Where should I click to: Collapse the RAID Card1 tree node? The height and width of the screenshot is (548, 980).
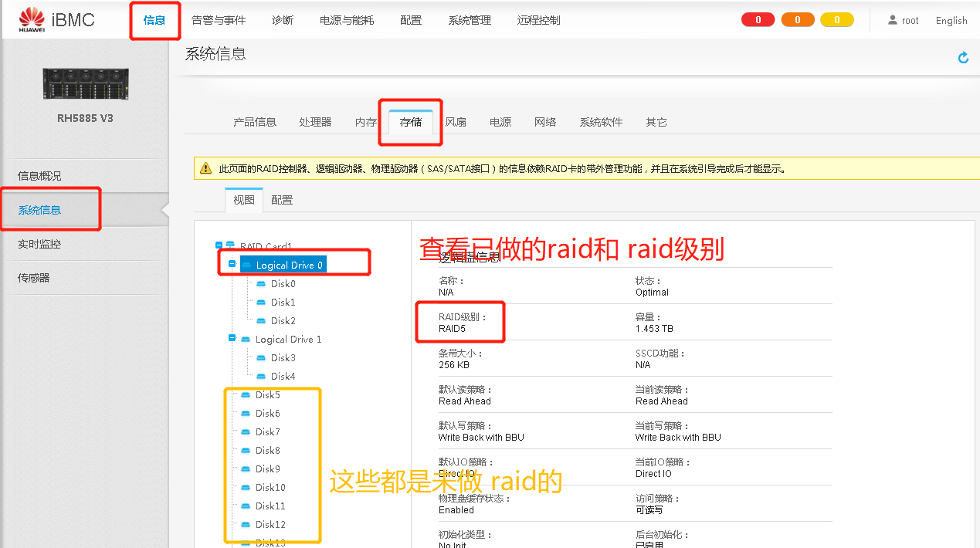click(219, 246)
